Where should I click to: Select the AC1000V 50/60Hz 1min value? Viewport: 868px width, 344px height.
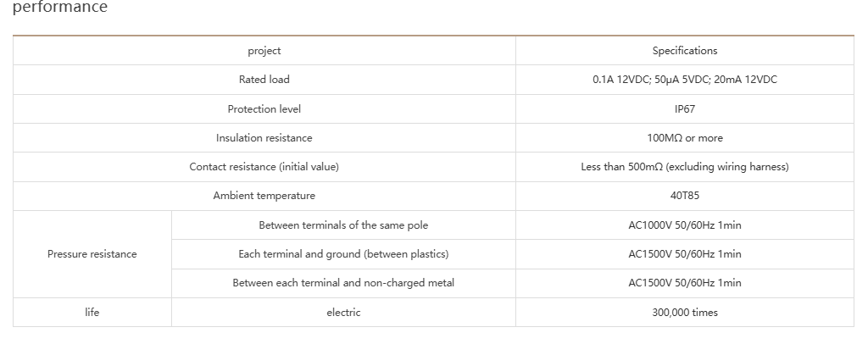click(x=684, y=225)
